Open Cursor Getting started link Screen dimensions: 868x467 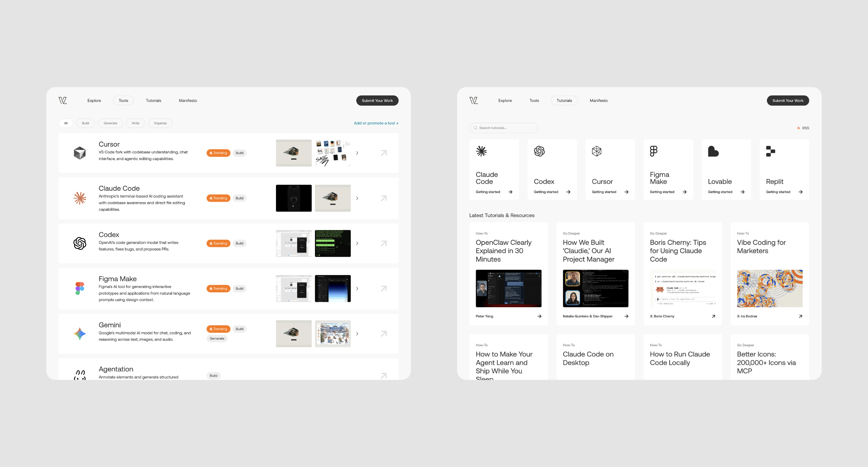pyautogui.click(x=610, y=192)
